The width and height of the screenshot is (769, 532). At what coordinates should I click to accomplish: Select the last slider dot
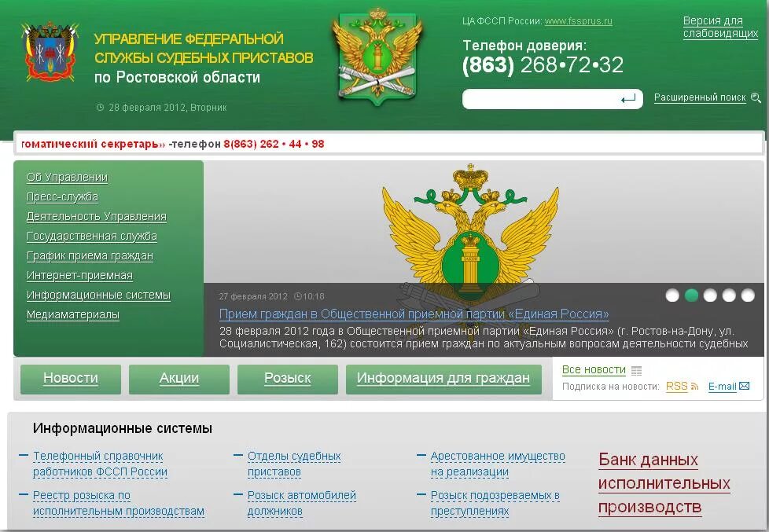(748, 295)
